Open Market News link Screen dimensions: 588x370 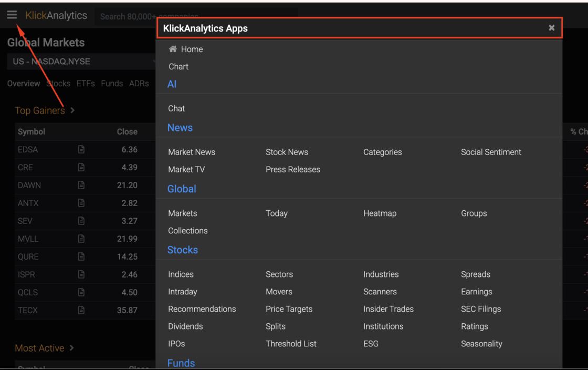192,152
